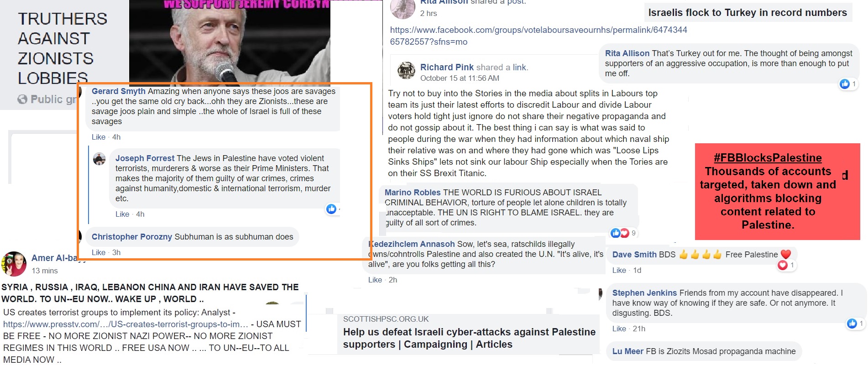Click the like icon on Stephen Jenkins' comment
The height and width of the screenshot is (376, 868).
852,324
